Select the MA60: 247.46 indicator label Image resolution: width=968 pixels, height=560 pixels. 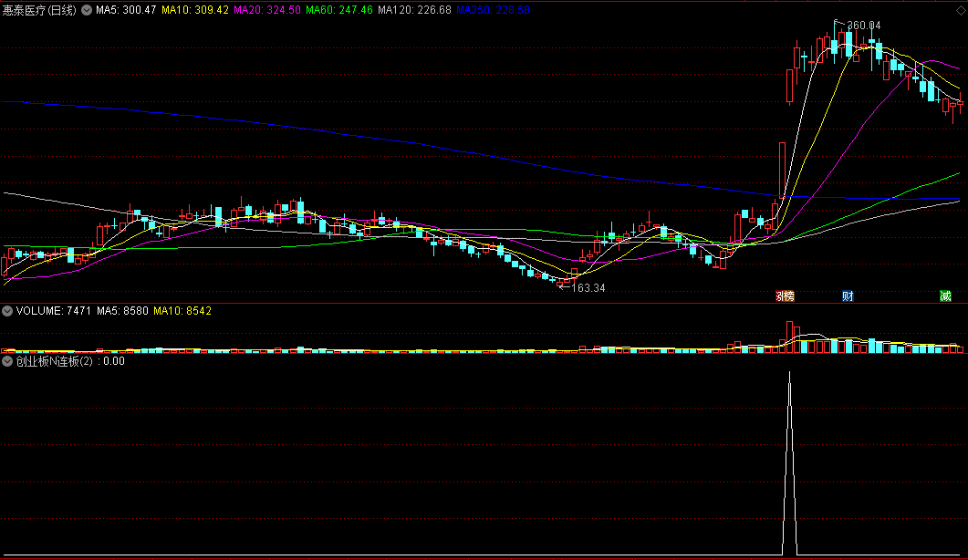339,10
